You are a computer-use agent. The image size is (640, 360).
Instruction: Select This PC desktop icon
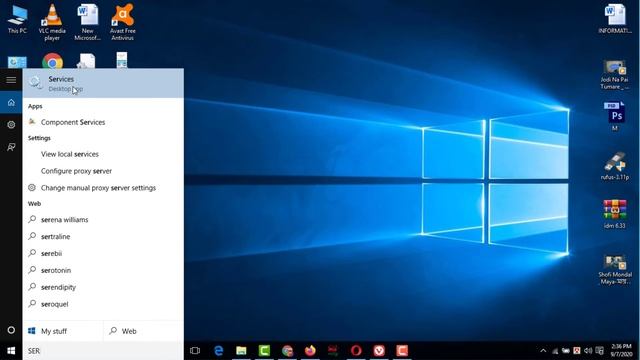[17, 19]
